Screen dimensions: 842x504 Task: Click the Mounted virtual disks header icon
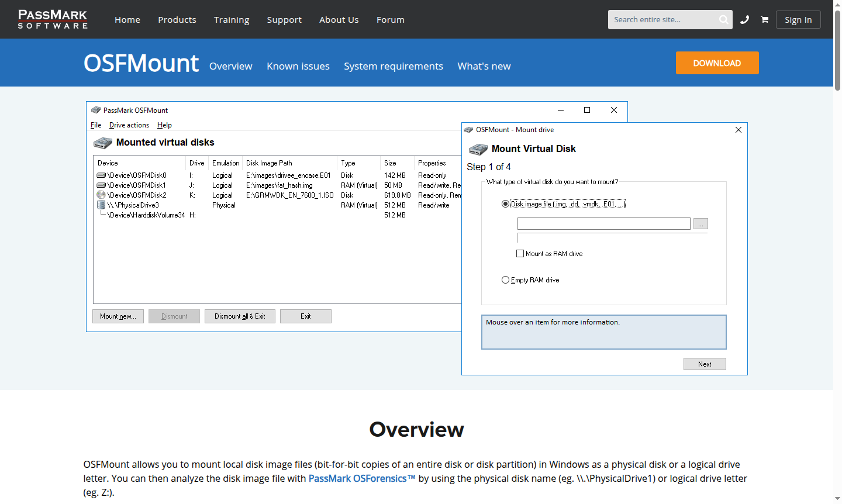click(103, 142)
